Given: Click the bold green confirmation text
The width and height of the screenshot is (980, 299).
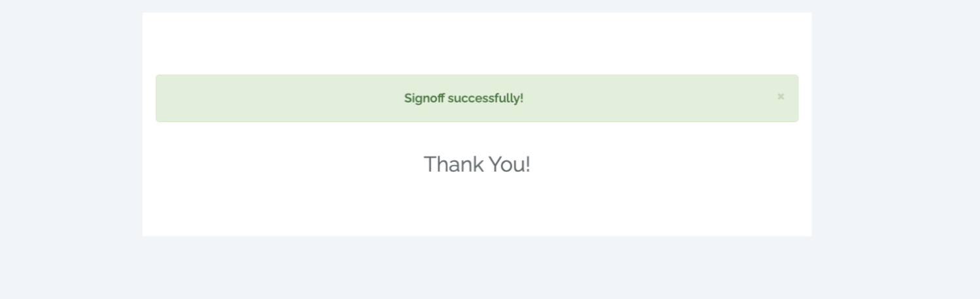Looking at the screenshot, I should tap(463, 99).
